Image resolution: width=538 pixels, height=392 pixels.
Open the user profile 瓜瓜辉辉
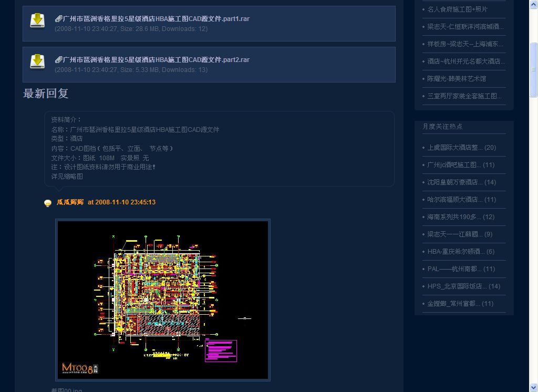click(x=70, y=202)
